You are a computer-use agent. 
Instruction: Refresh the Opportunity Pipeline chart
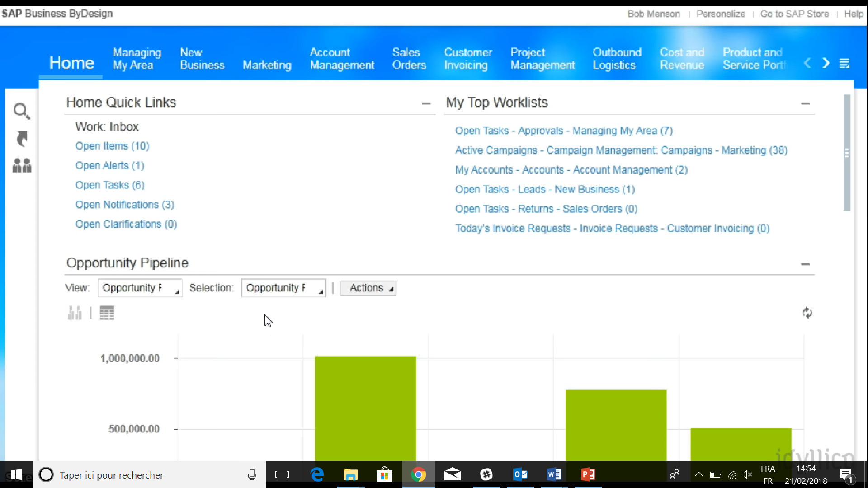click(x=807, y=313)
